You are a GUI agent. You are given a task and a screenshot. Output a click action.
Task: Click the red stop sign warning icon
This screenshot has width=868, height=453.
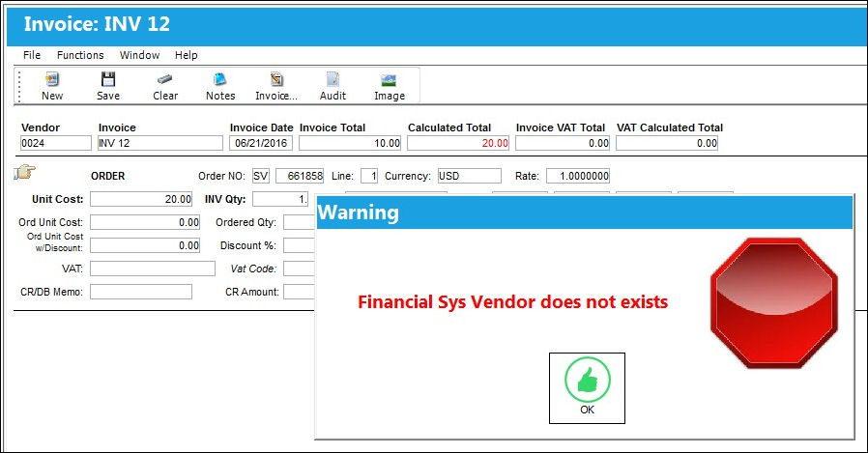pyautogui.click(x=774, y=303)
